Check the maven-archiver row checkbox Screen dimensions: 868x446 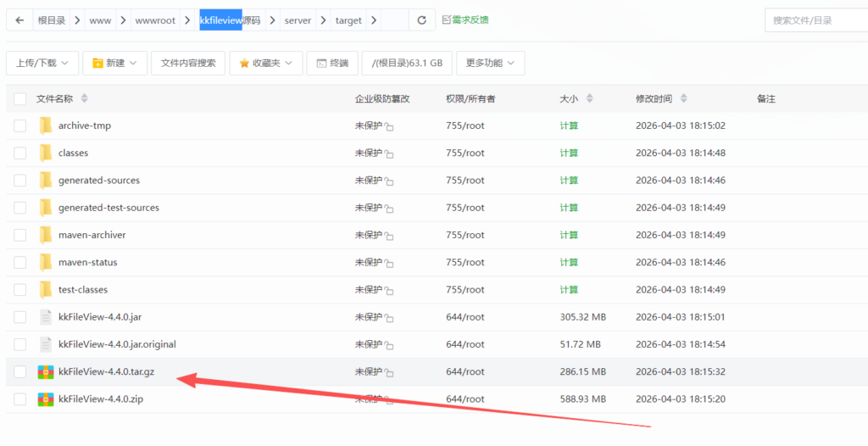point(20,235)
